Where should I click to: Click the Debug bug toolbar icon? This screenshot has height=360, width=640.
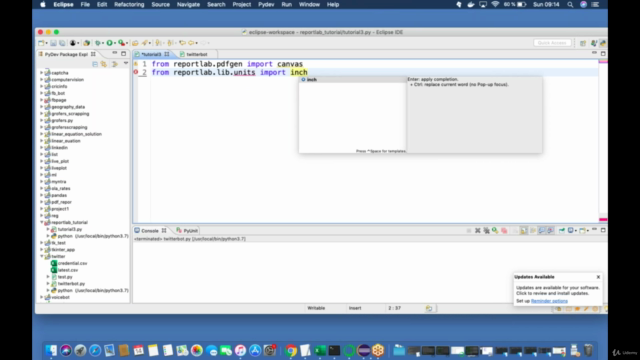tap(98, 43)
